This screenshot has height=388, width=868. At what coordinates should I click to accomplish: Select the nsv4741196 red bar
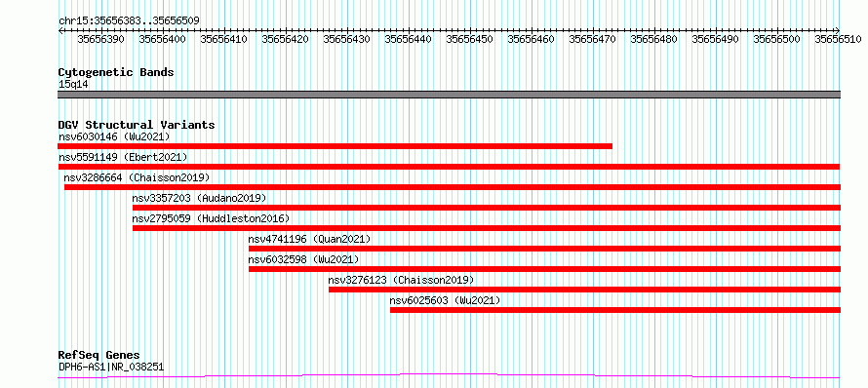tap(545, 249)
